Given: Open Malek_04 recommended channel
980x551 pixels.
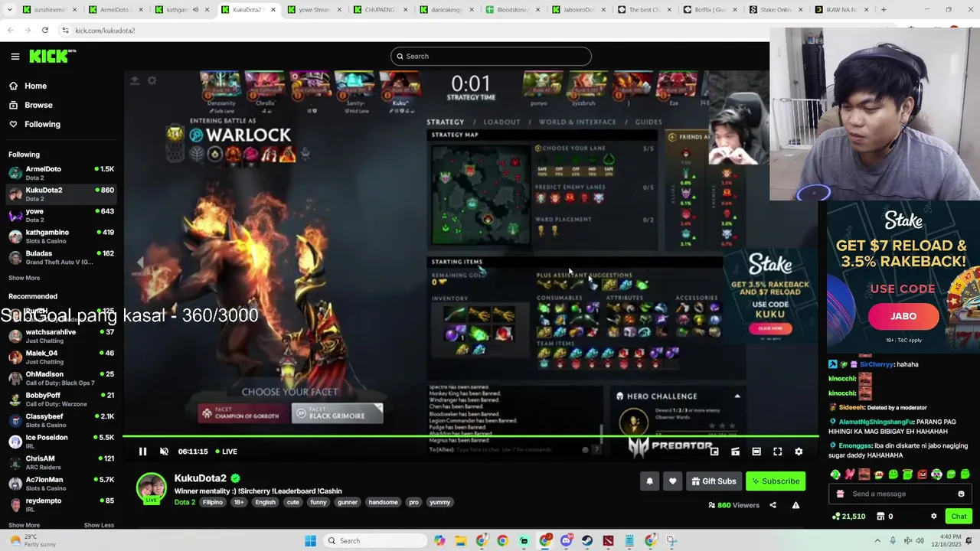Looking at the screenshot, I should click(x=61, y=357).
